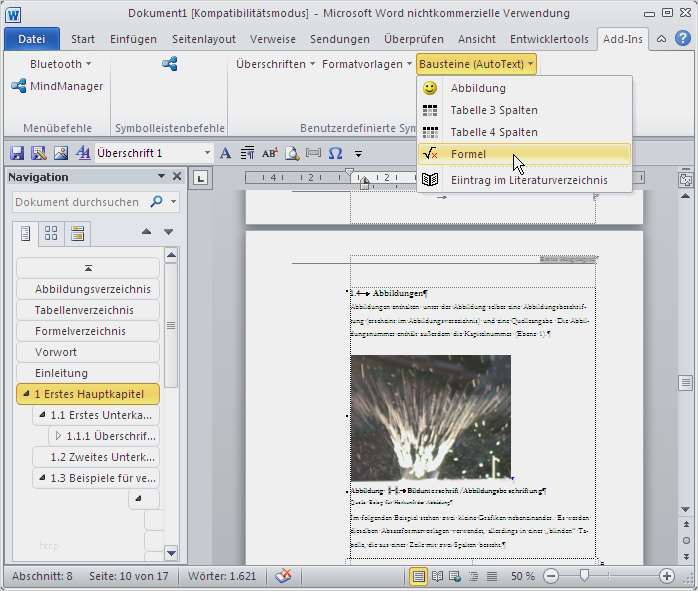Open the Datei tab
Viewport: 698px width, 591px height.
click(x=32, y=39)
